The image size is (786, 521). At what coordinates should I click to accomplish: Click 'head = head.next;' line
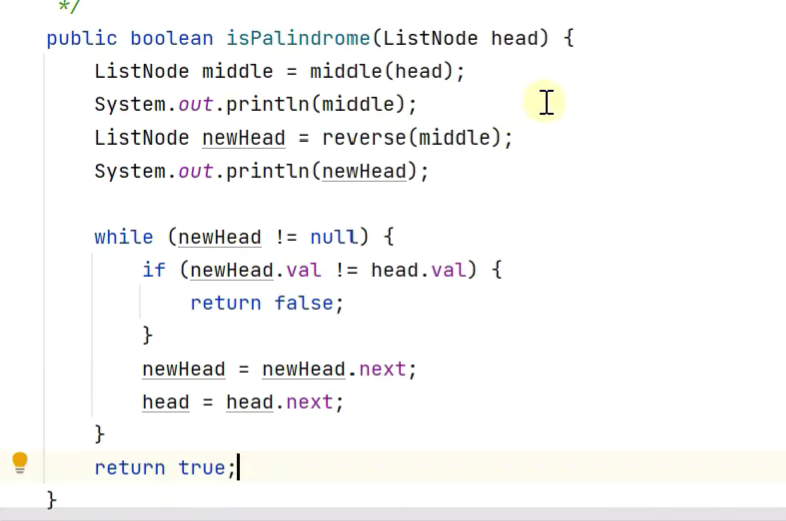243,402
